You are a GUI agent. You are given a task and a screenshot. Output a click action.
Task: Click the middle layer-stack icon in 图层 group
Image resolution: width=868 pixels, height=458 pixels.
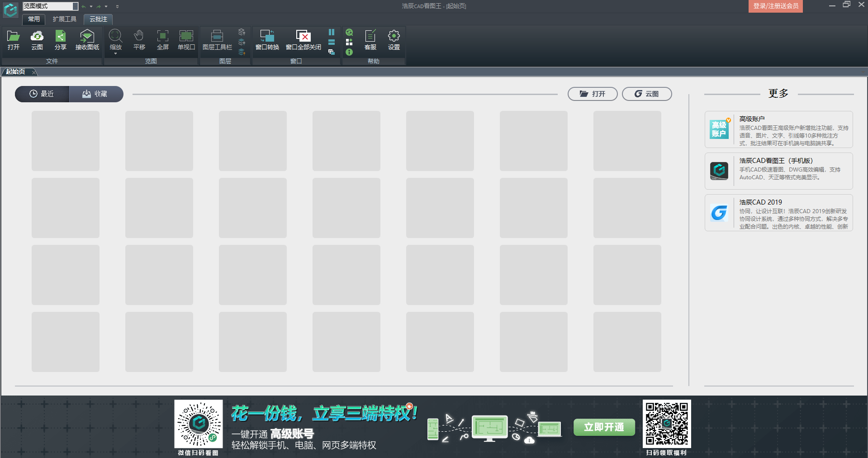point(242,42)
